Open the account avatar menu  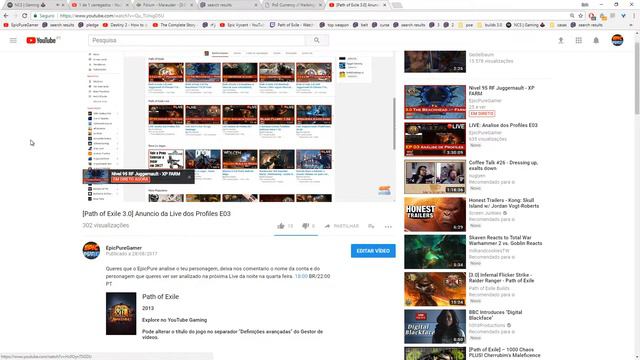click(617, 40)
